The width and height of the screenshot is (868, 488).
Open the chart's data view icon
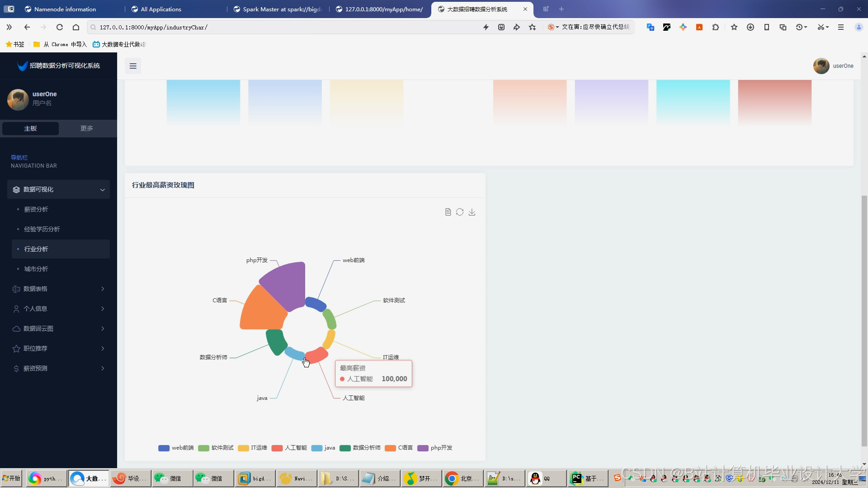[448, 212]
